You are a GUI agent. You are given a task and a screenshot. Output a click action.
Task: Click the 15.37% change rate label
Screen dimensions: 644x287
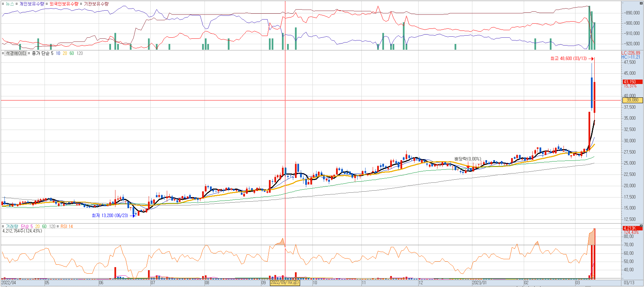[x=630, y=86]
